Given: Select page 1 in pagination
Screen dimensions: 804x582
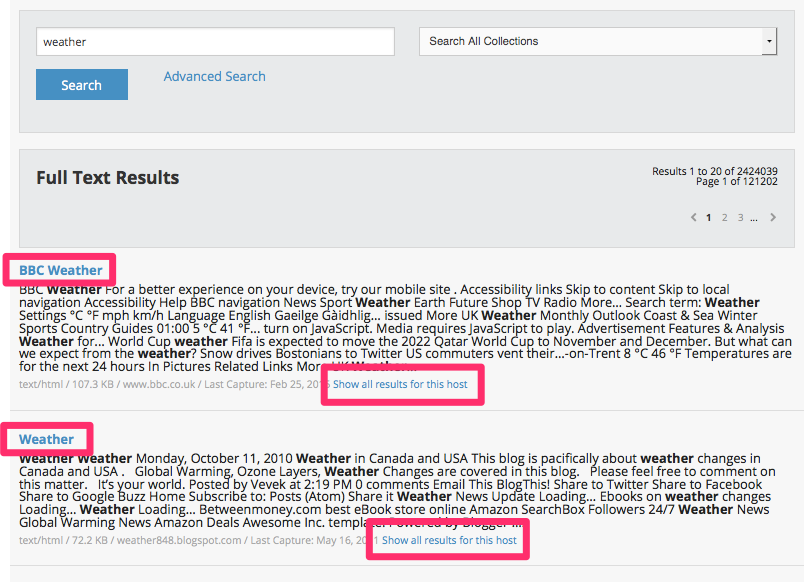Looking at the screenshot, I should tap(709, 218).
